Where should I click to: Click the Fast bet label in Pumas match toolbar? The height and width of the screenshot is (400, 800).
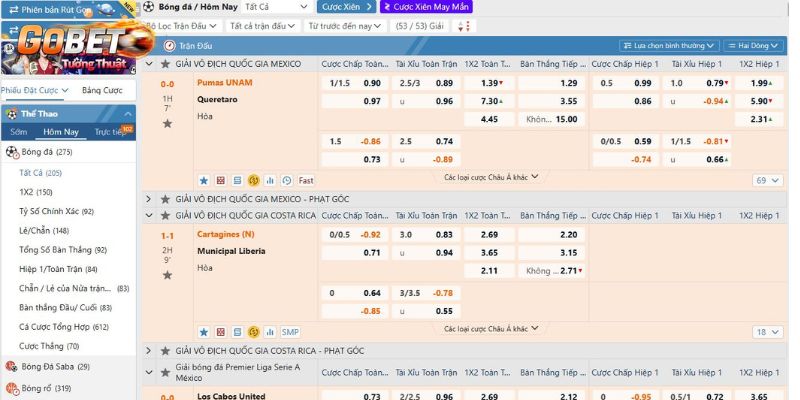305,180
